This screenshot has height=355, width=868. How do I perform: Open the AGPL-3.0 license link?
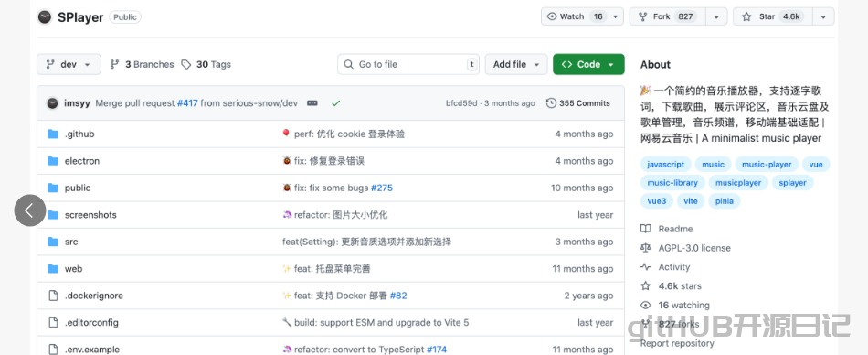pyautogui.click(x=694, y=248)
